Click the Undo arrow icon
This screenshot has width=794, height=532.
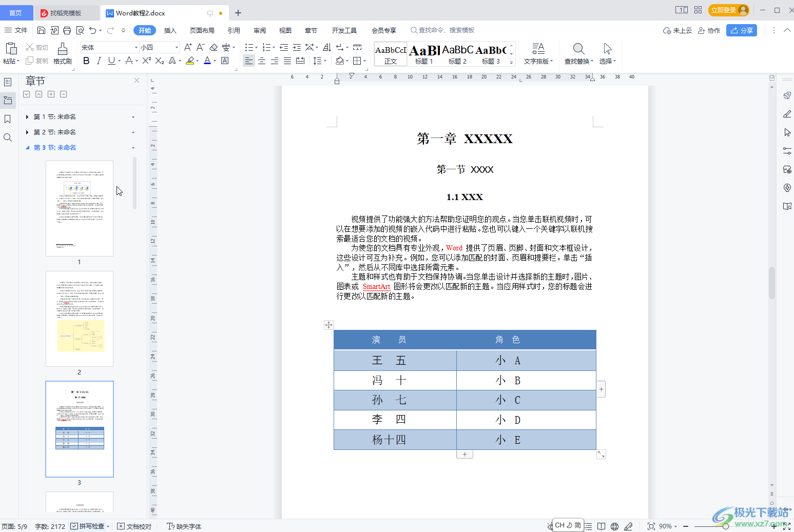point(92,30)
